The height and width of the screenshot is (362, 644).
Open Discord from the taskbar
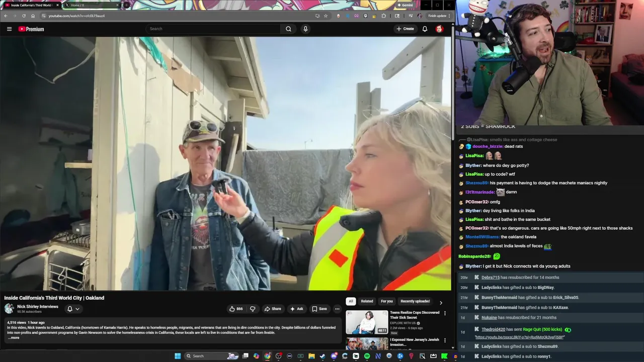point(334,356)
